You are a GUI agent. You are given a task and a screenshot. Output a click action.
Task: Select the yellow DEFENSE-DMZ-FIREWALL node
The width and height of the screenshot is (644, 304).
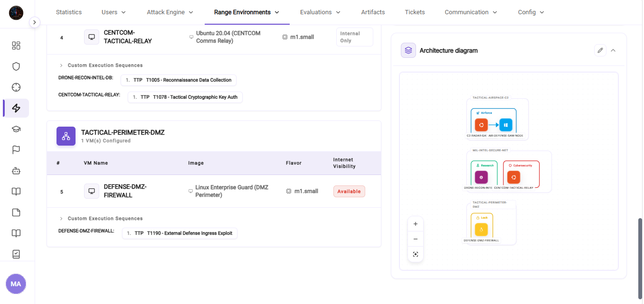(482, 230)
